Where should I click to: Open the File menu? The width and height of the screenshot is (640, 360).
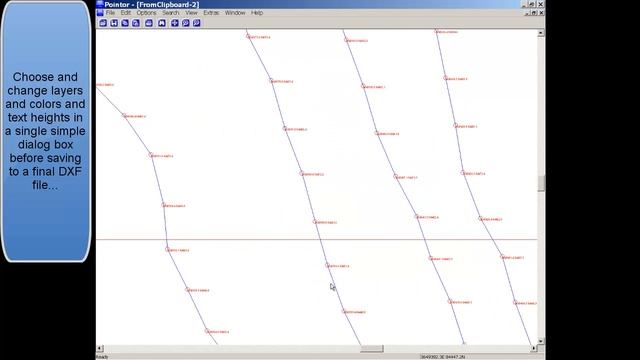click(x=110, y=13)
